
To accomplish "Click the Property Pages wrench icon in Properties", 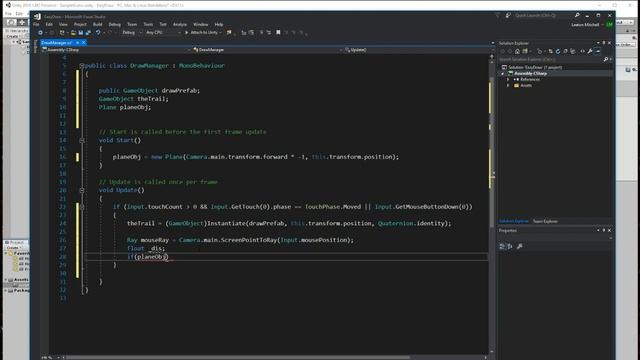I will tap(520, 247).
